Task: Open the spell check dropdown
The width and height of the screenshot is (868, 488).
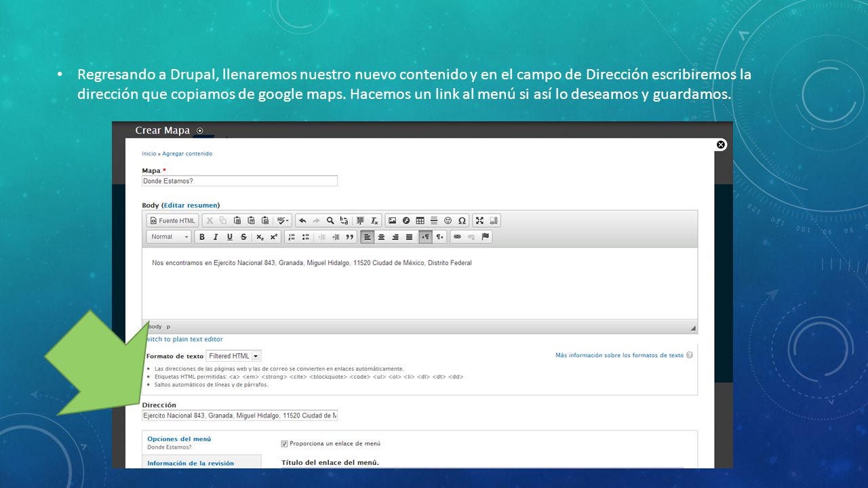Action: tap(283, 220)
